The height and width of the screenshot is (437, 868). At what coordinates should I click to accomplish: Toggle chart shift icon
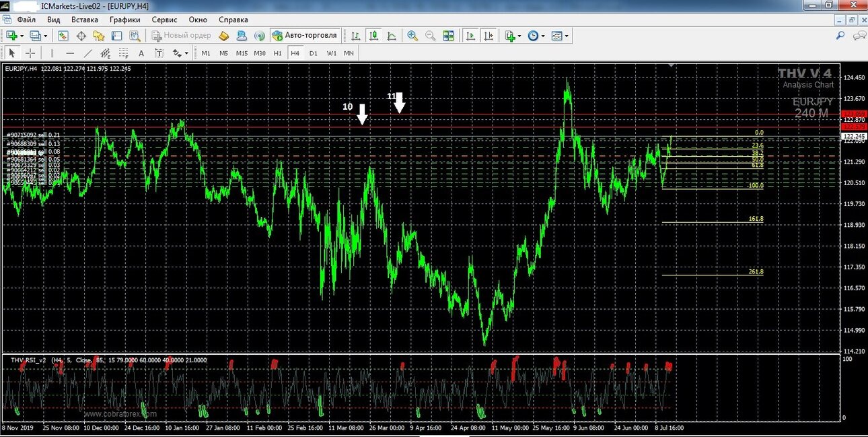[x=489, y=36]
